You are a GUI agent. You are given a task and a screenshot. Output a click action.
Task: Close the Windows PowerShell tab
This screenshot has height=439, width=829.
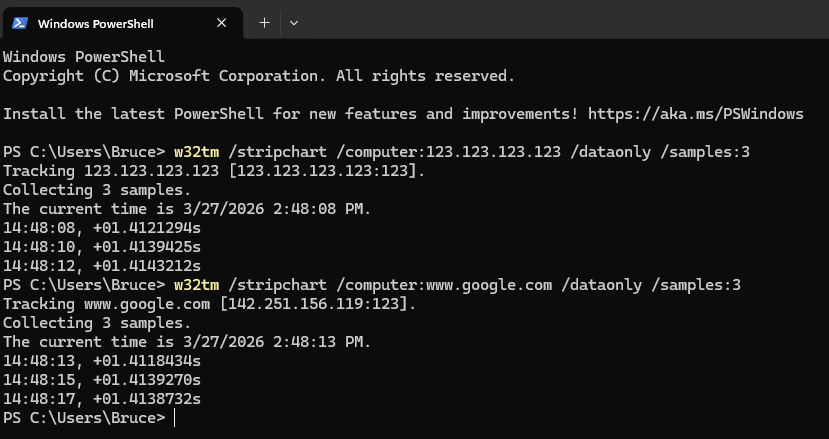click(x=221, y=22)
